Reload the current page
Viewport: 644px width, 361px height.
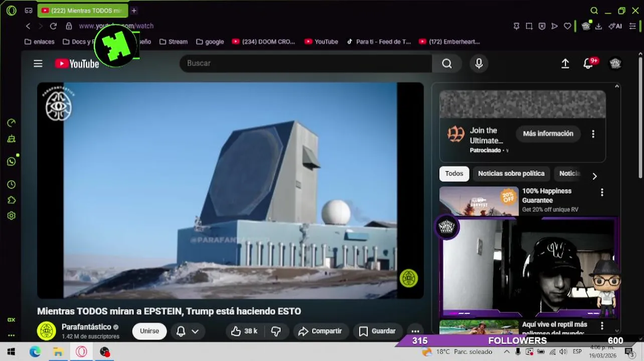[53, 26]
